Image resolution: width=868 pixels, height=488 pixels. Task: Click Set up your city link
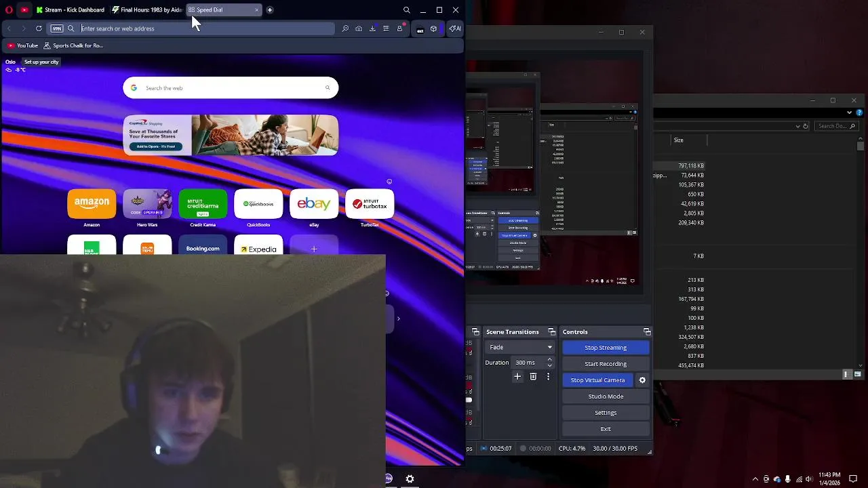click(41, 62)
